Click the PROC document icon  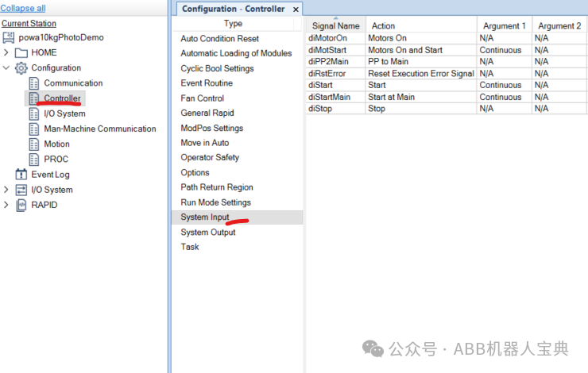tap(33, 160)
